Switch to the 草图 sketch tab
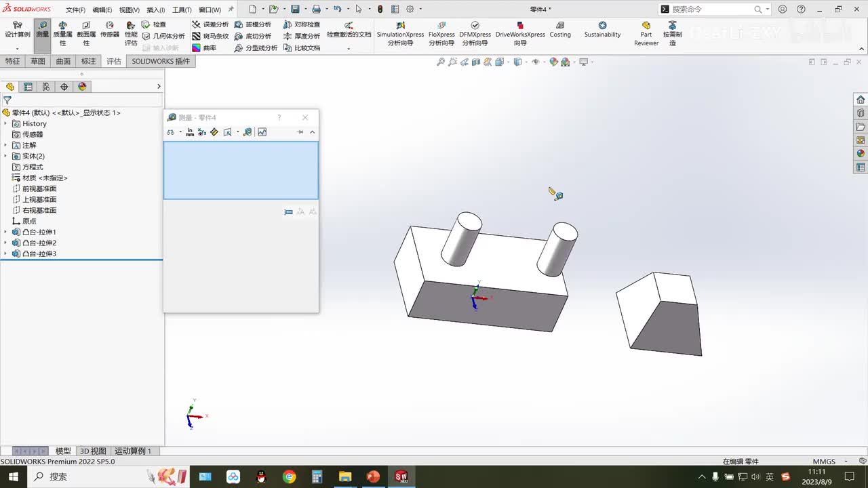868x488 pixels. point(38,61)
